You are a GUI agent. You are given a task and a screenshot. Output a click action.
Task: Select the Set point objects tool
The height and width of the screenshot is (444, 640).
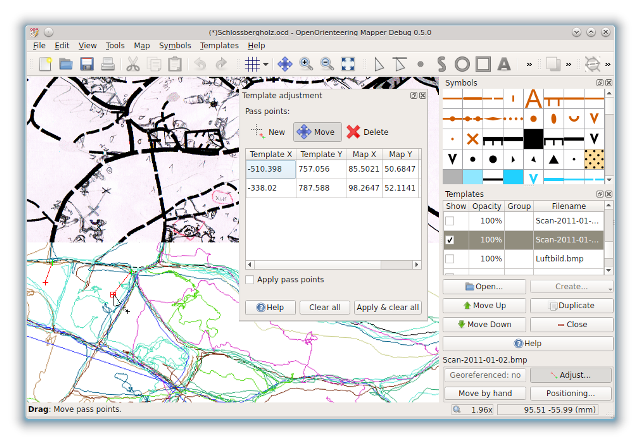[421, 64]
